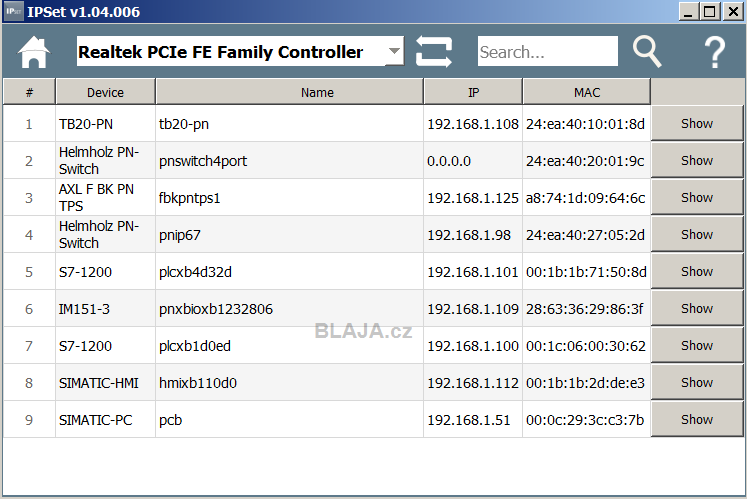Select IP 192.168.1.112 of SIMATIC-HMI
Viewport: 747px width, 499px height.
tap(473, 383)
